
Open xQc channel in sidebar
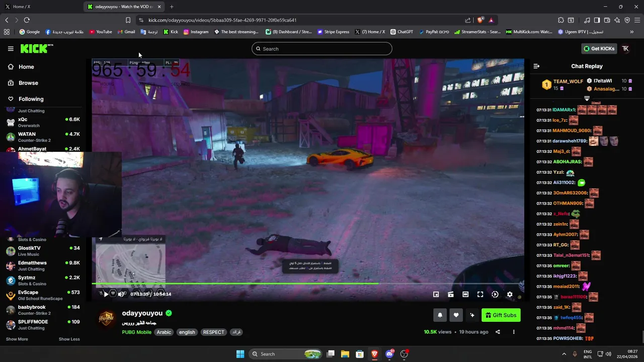pos(43,122)
